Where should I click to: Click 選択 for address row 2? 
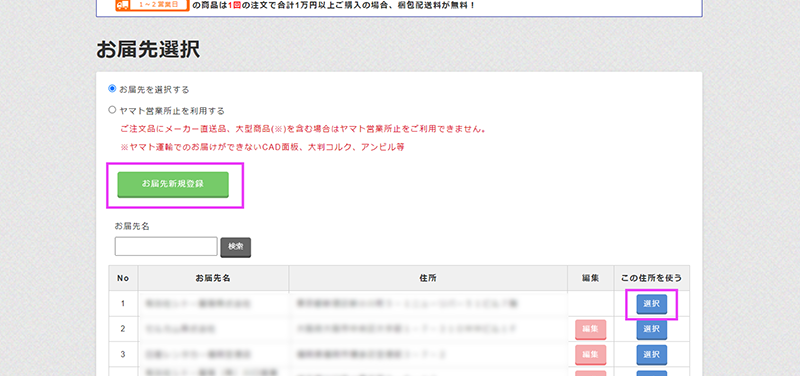point(652,329)
